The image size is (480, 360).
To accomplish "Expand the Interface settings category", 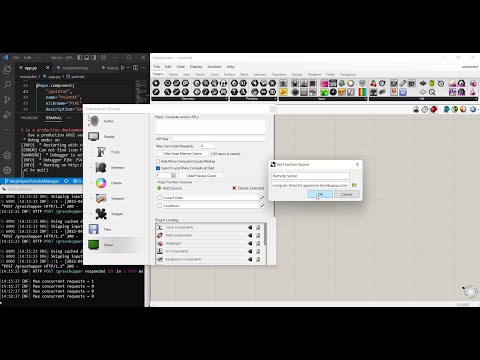I will point(91,167).
